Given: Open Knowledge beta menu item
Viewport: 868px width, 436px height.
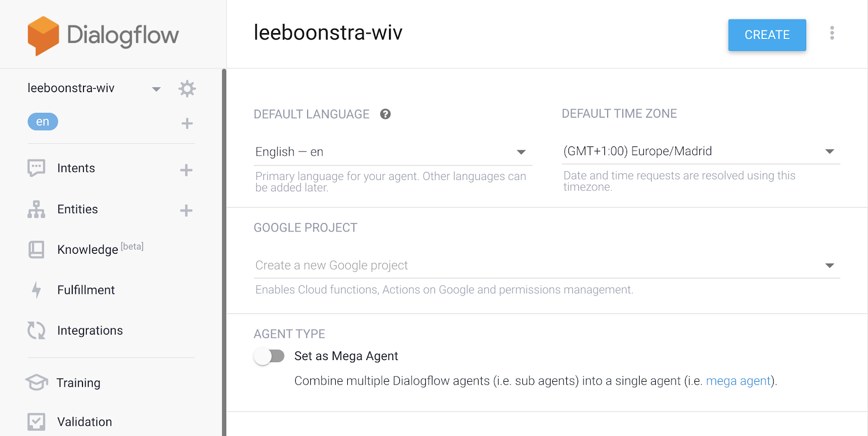Looking at the screenshot, I should [x=87, y=249].
